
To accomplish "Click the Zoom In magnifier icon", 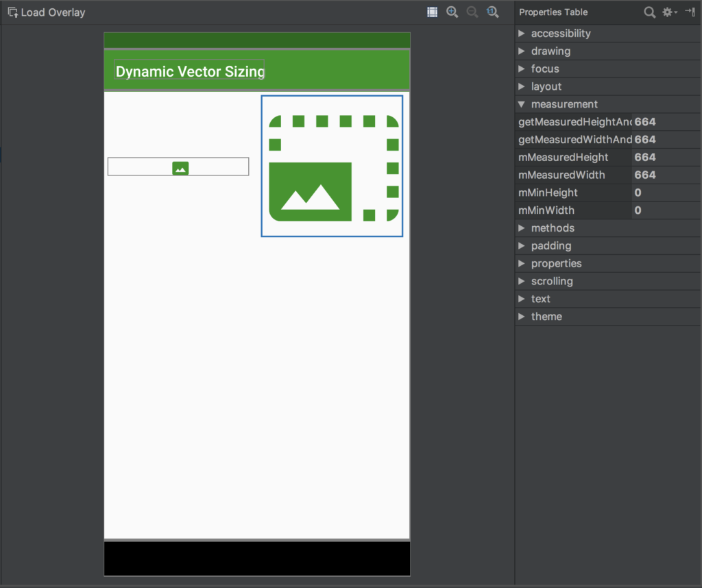I will [x=452, y=12].
